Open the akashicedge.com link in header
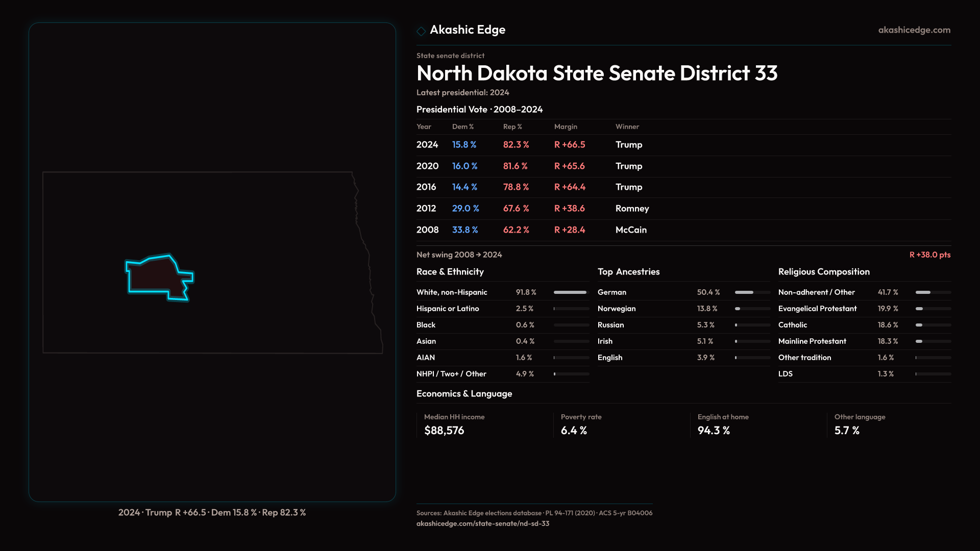980x551 pixels. click(x=914, y=30)
